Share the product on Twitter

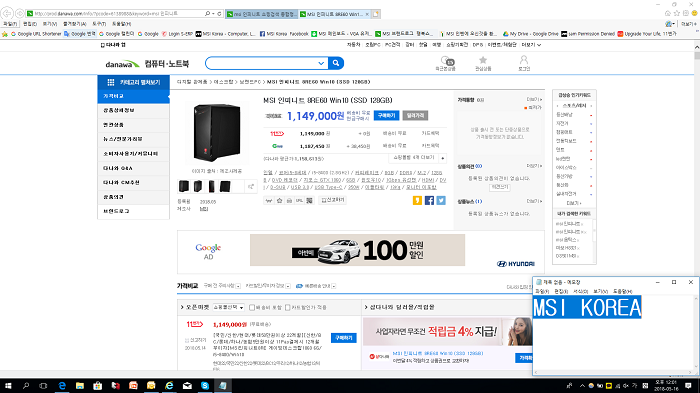pyautogui.click(x=441, y=201)
